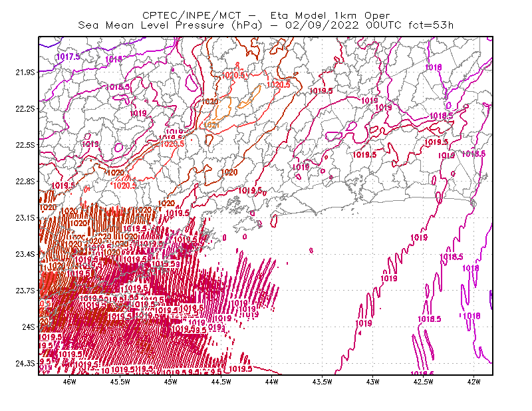Pick the 44.5W longitude axis label
532x411 pixels.
221,382
